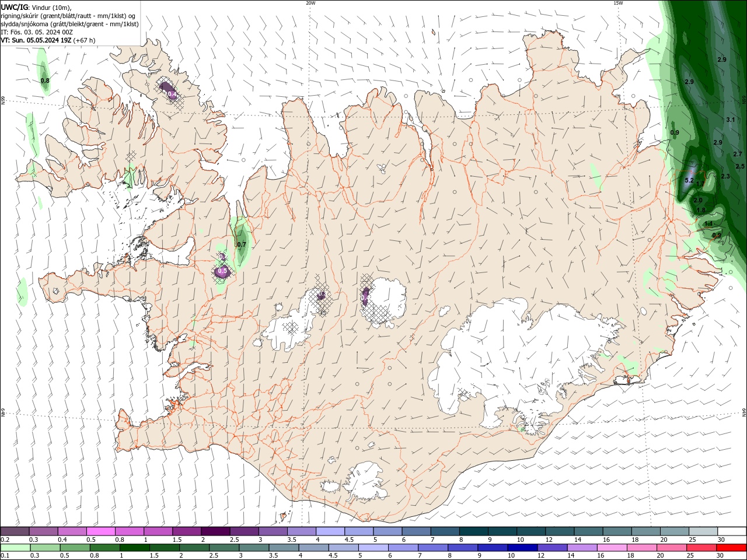Pick the light pink lower swatch labeled 16
747x560 pixels.
(610, 547)
